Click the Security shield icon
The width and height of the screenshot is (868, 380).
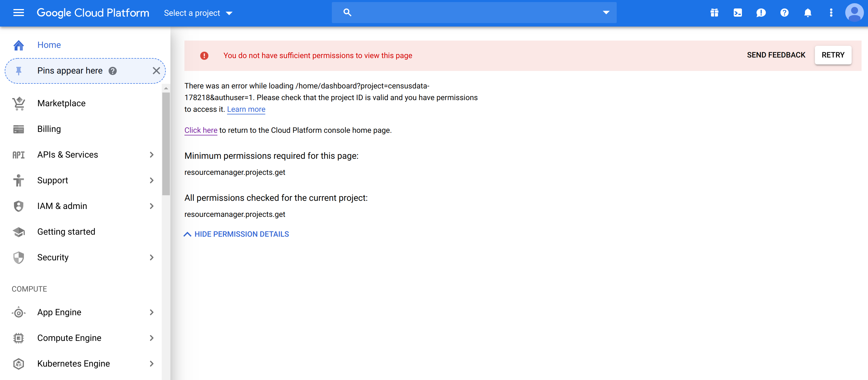coord(18,258)
